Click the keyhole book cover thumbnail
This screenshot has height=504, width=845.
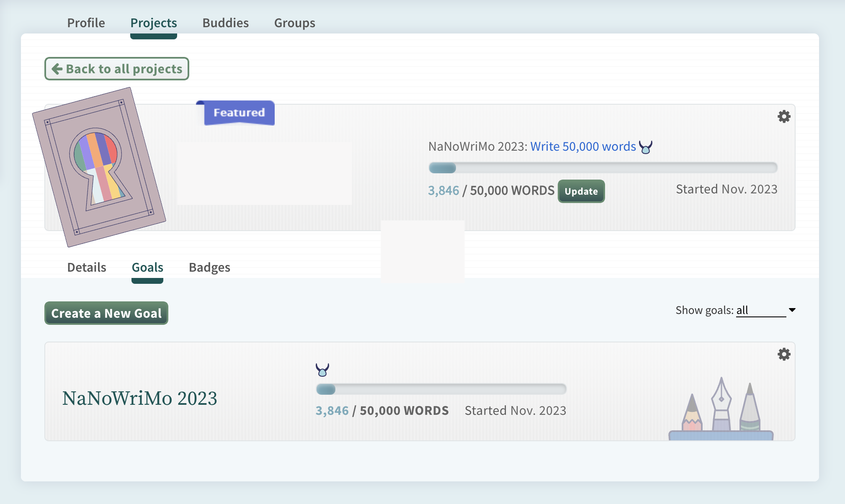click(99, 167)
